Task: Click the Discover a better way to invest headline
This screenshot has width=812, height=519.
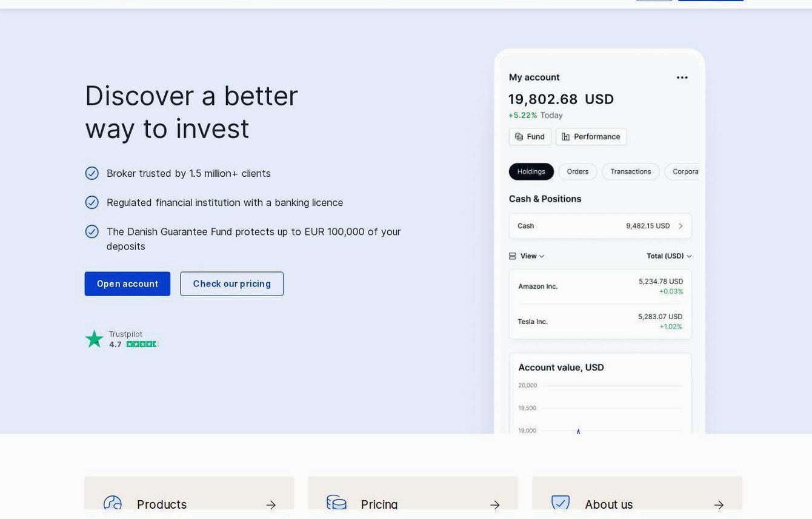Action: [x=191, y=112]
